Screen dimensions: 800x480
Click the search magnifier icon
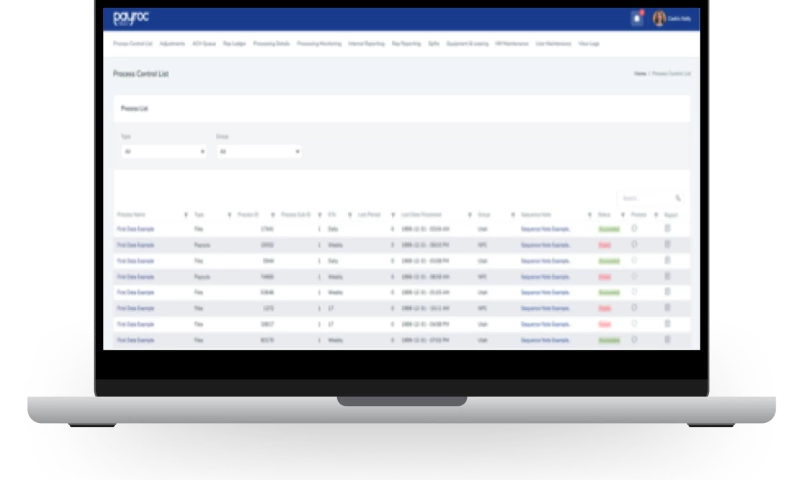click(x=678, y=198)
